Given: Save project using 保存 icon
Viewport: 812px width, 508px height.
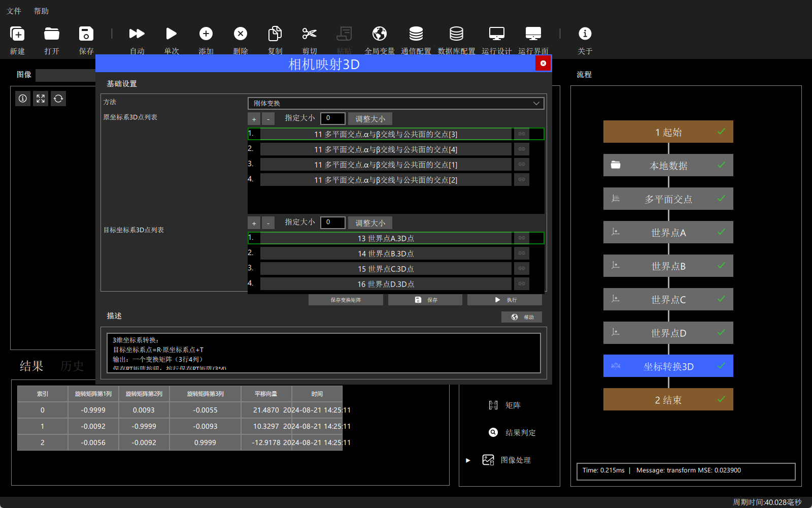Looking at the screenshot, I should 86,34.
